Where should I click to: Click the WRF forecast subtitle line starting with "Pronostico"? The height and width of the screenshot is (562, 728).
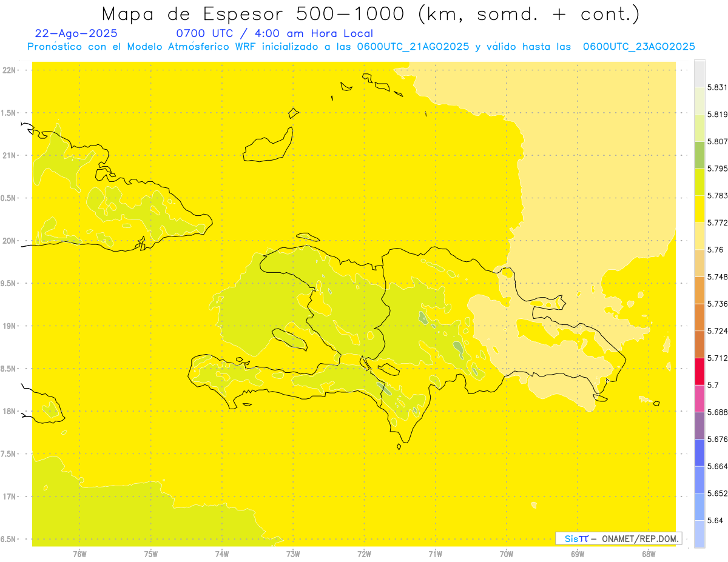pos(361,47)
